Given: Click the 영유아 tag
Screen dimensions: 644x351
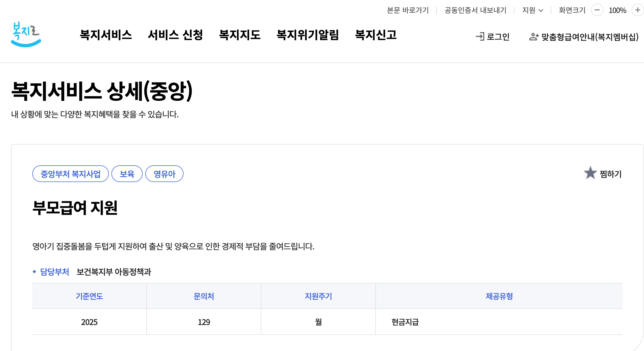Looking at the screenshot, I should [164, 174].
